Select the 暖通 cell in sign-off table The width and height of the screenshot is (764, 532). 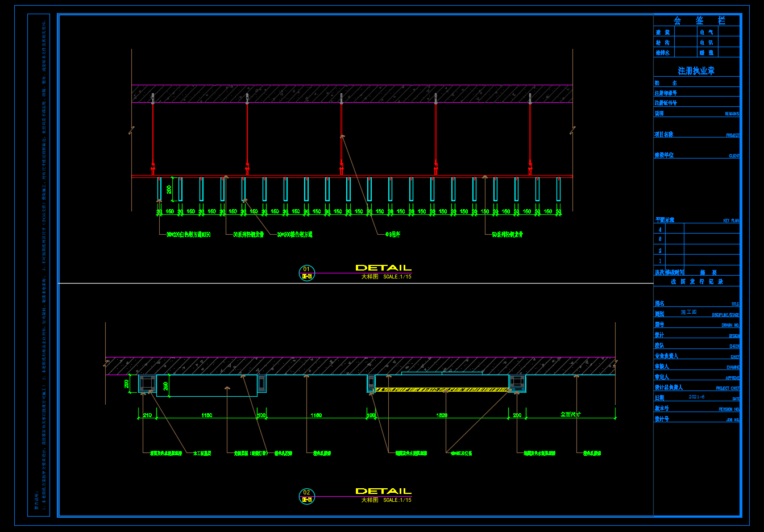[x=707, y=53]
